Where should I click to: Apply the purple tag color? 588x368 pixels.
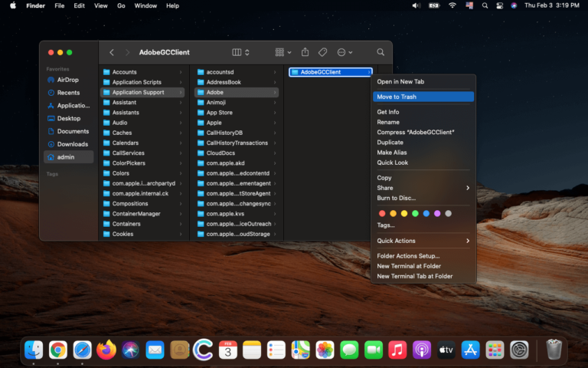[437, 213]
